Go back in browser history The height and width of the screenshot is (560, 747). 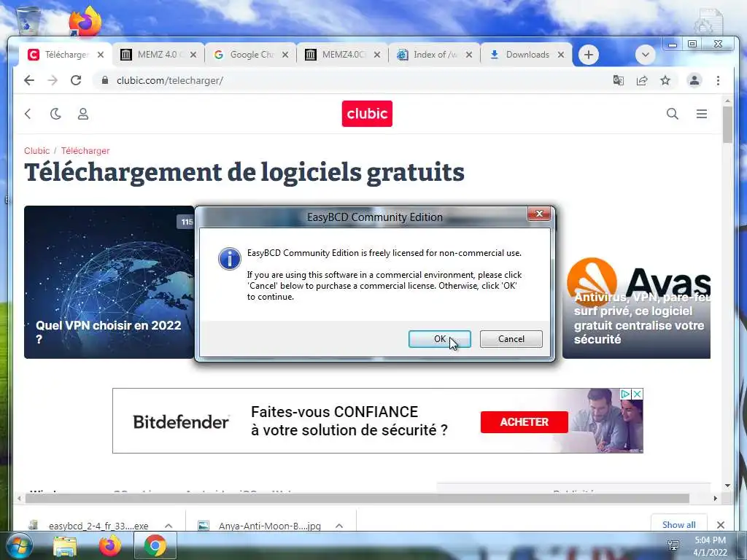[x=29, y=80]
